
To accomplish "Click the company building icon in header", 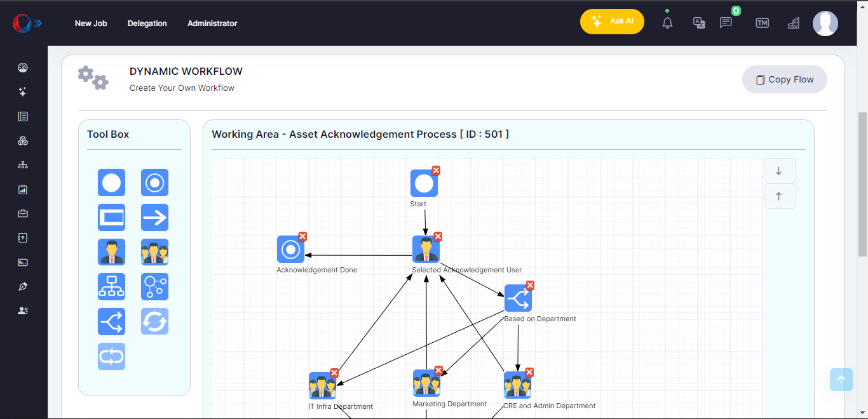I will (x=793, y=23).
